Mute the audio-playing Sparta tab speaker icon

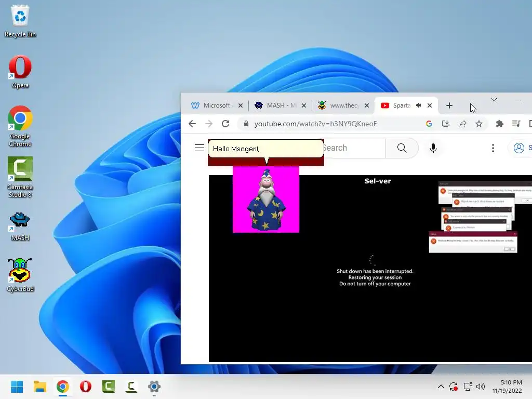point(419,105)
